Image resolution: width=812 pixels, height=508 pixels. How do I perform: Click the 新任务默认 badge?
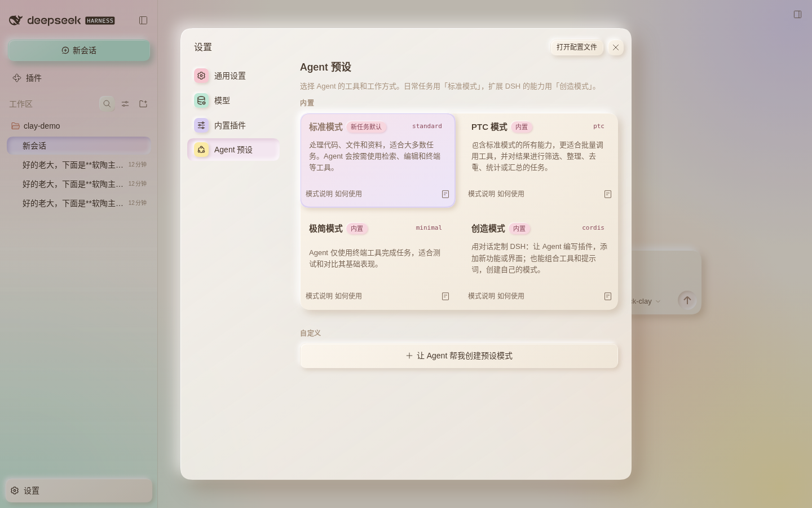366,127
